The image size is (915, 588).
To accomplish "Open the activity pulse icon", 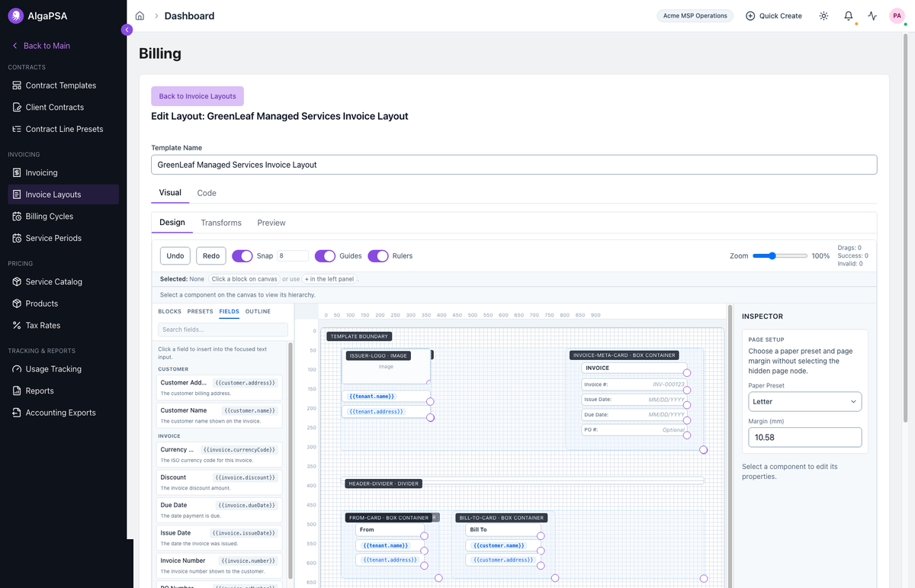I will click(873, 16).
